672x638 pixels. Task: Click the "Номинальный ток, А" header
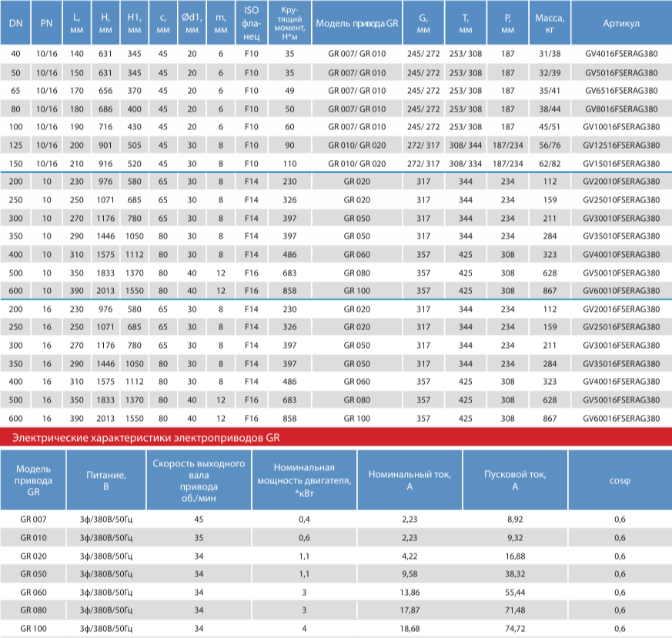click(410, 480)
